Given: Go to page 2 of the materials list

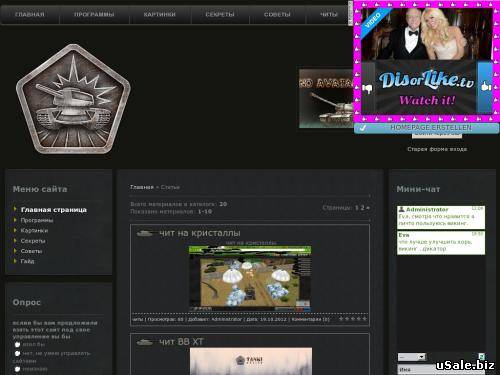Looking at the screenshot, I should [x=362, y=208].
